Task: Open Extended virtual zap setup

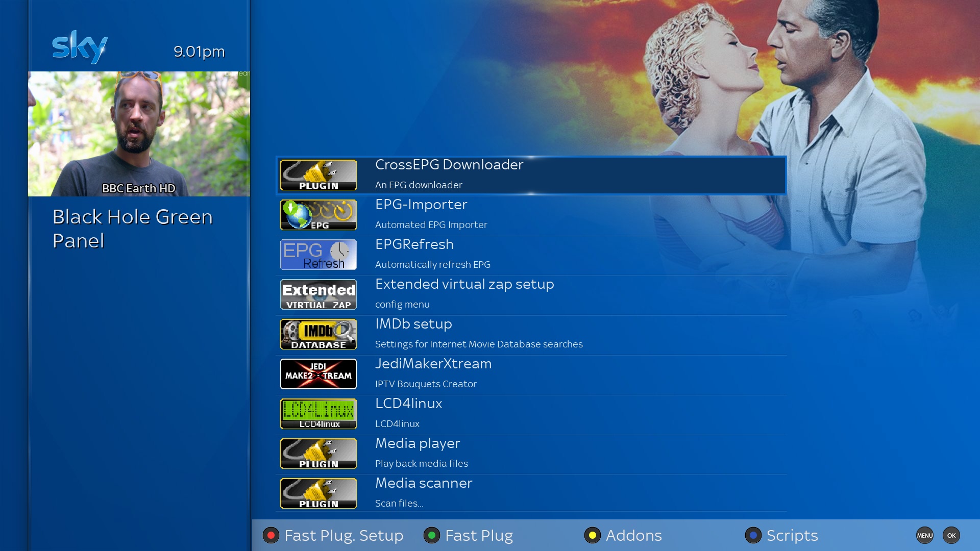Action: click(531, 294)
